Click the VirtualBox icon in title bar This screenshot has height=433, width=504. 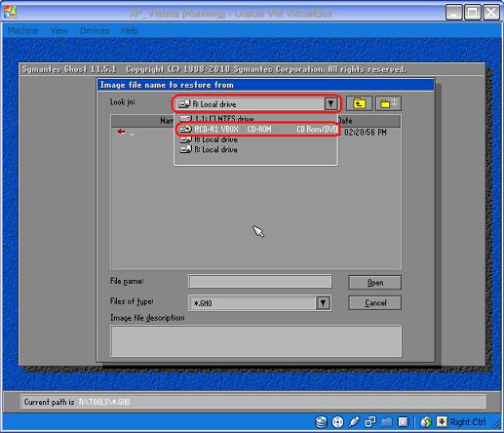click(10, 13)
